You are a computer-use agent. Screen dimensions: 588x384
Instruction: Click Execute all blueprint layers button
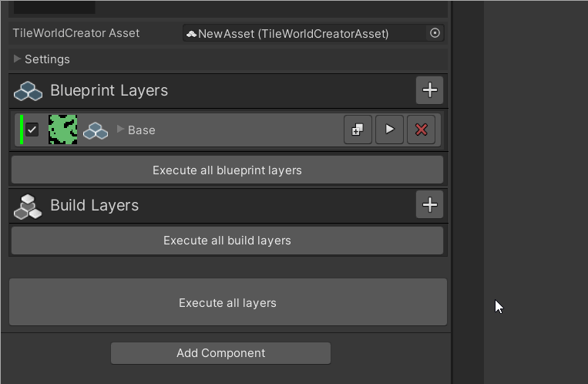227,170
